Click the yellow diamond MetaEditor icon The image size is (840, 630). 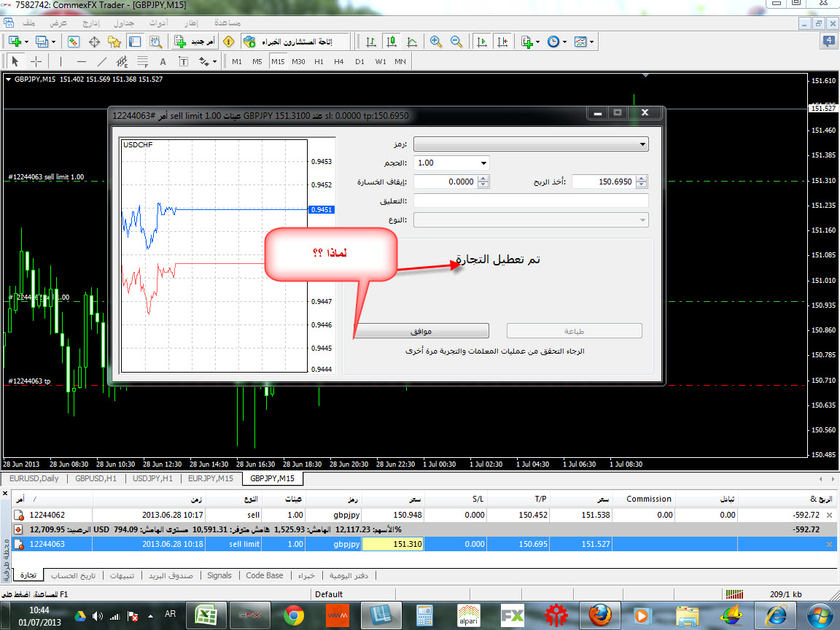(x=229, y=42)
